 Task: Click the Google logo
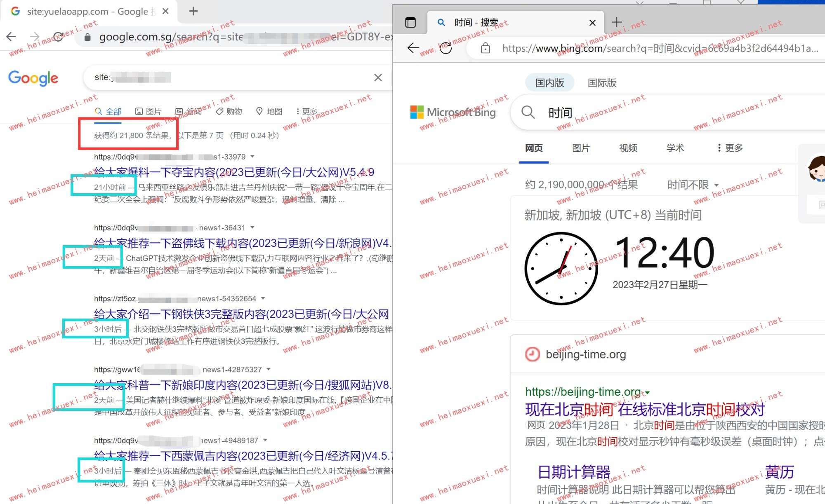tap(33, 78)
